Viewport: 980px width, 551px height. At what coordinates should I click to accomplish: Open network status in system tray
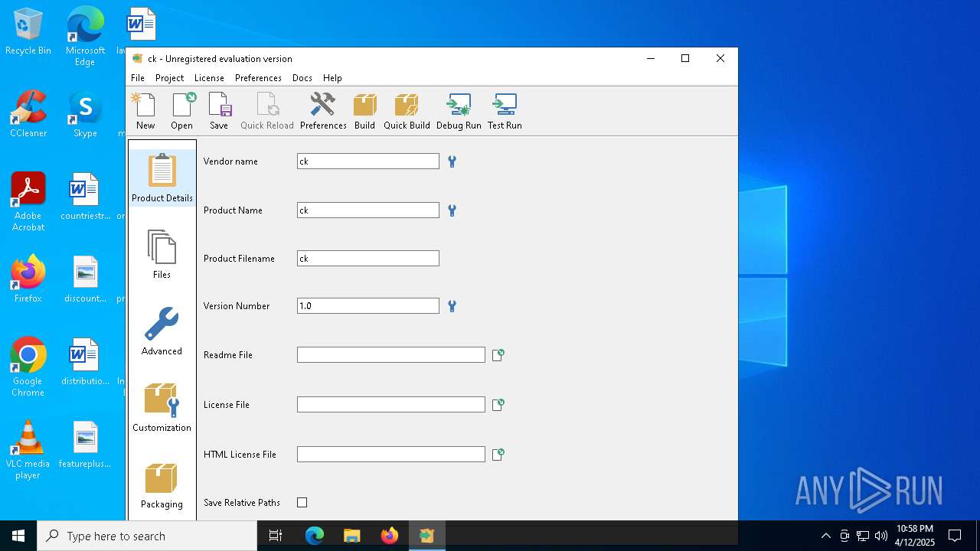coord(863,536)
